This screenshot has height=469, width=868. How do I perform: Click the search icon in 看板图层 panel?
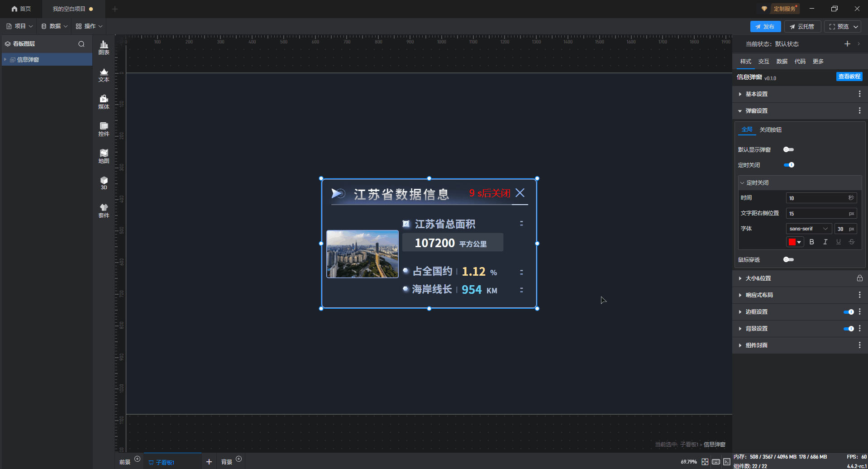pos(81,44)
